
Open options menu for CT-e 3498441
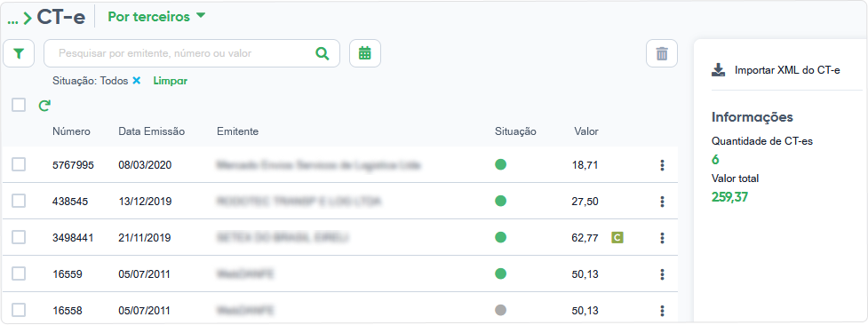[662, 238]
